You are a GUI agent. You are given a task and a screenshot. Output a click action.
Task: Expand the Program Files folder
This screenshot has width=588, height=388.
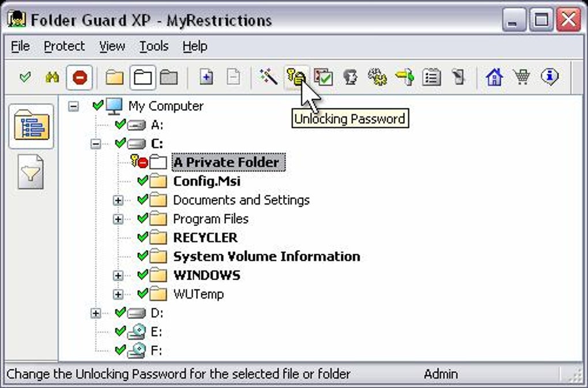point(118,219)
